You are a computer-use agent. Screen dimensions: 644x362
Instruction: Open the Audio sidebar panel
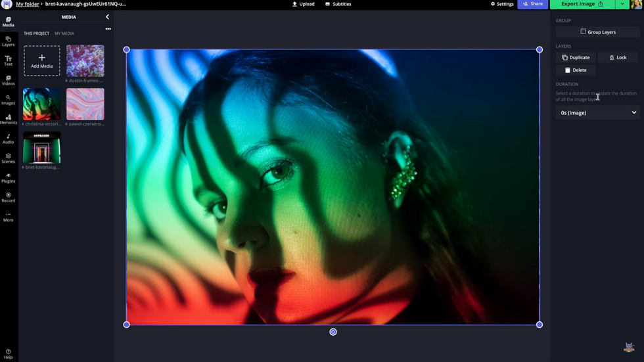point(8,139)
